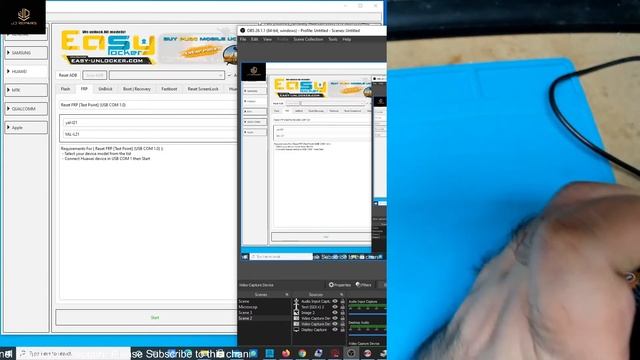This screenshot has height=360, width=640.
Task: Lock the Text (GDI+) 2 source
Action: [x=342, y=307]
